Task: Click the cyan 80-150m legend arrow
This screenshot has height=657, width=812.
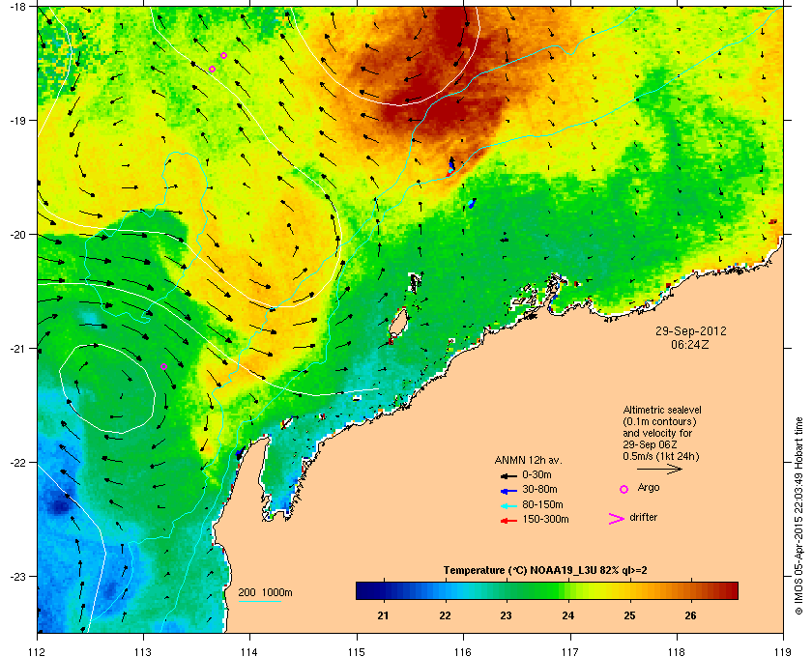Action: (x=508, y=505)
